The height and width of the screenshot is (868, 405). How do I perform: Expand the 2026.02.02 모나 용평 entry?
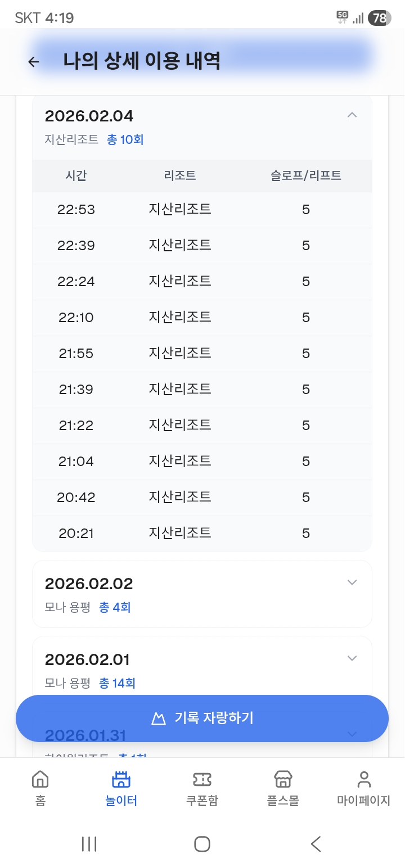click(x=352, y=582)
